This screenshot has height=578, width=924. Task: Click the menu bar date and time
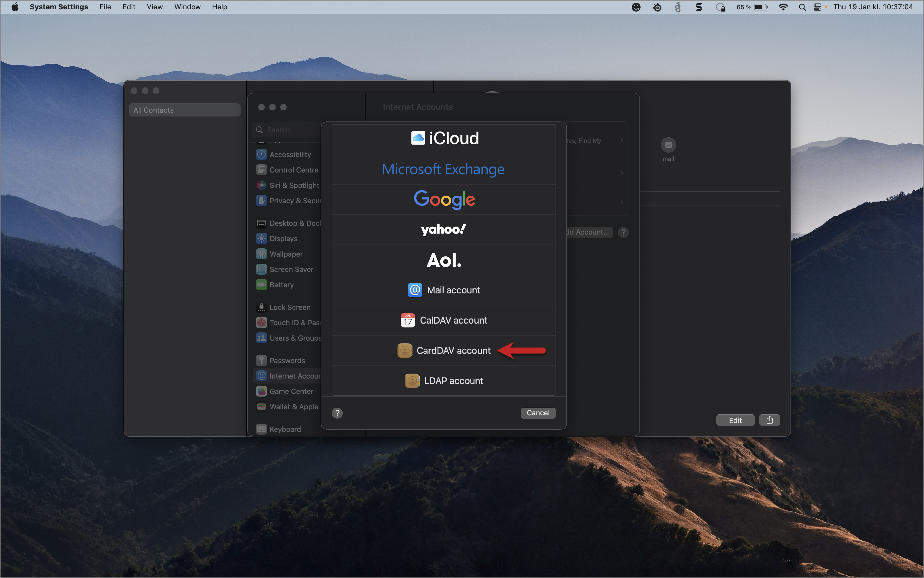click(873, 7)
